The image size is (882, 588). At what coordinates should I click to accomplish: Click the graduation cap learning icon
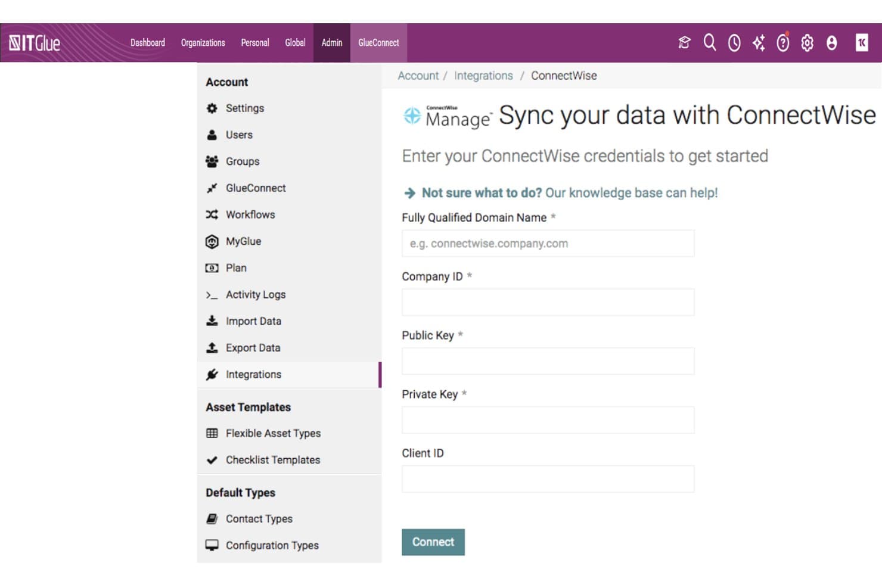(x=684, y=42)
